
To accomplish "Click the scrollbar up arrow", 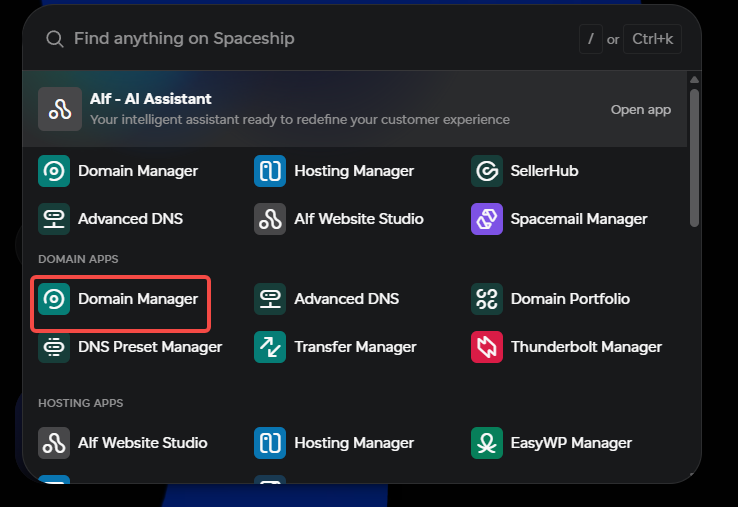I will pyautogui.click(x=694, y=80).
